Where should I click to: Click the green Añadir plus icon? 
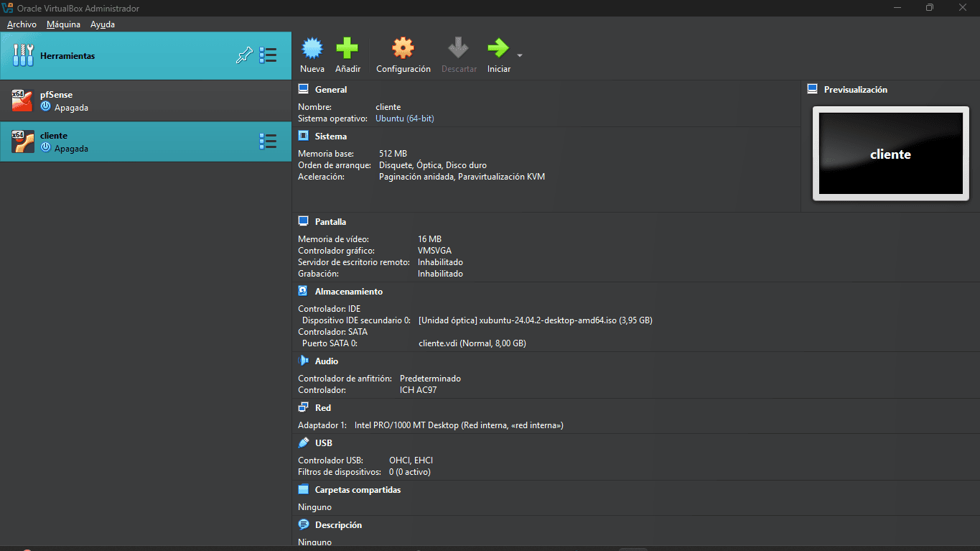[x=347, y=49]
